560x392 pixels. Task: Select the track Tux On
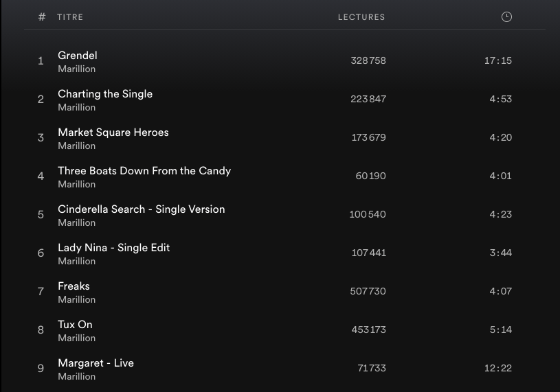(x=75, y=325)
